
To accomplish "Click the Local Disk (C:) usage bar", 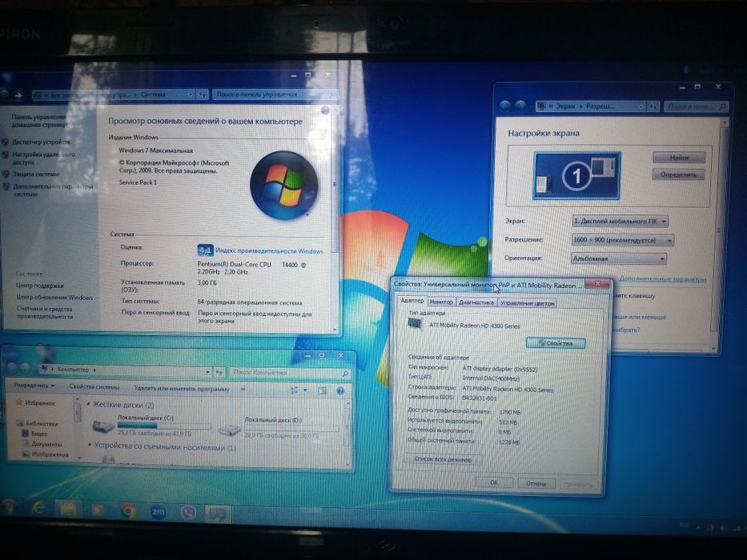I will click(164, 426).
